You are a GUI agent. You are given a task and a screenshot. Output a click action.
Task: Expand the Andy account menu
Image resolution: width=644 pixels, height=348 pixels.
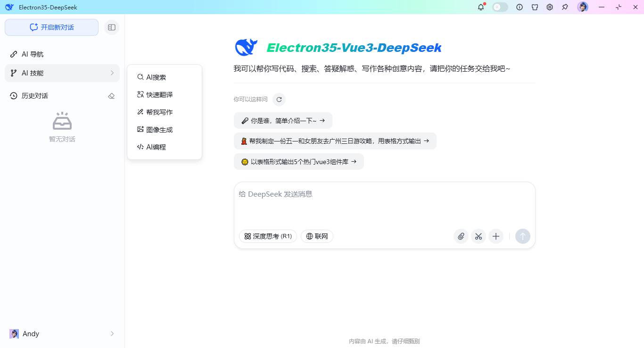[x=62, y=333]
